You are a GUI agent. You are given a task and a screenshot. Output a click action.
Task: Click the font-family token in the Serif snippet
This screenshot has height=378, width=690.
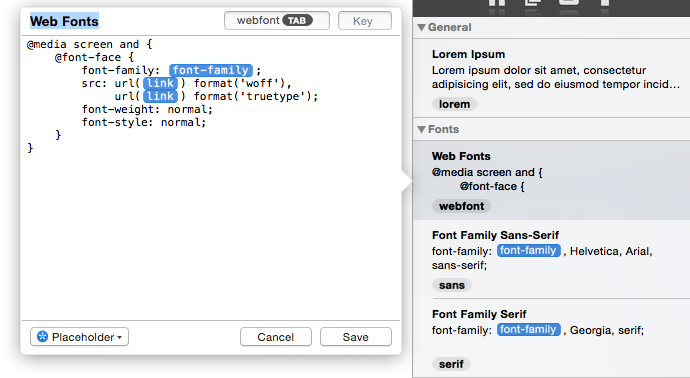coord(529,330)
